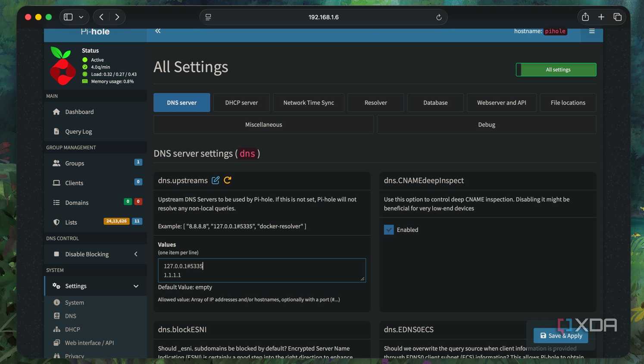Screen dimensions: 644x364
Task: Click the Pi-hole raspberry logo
Action: 63,66
